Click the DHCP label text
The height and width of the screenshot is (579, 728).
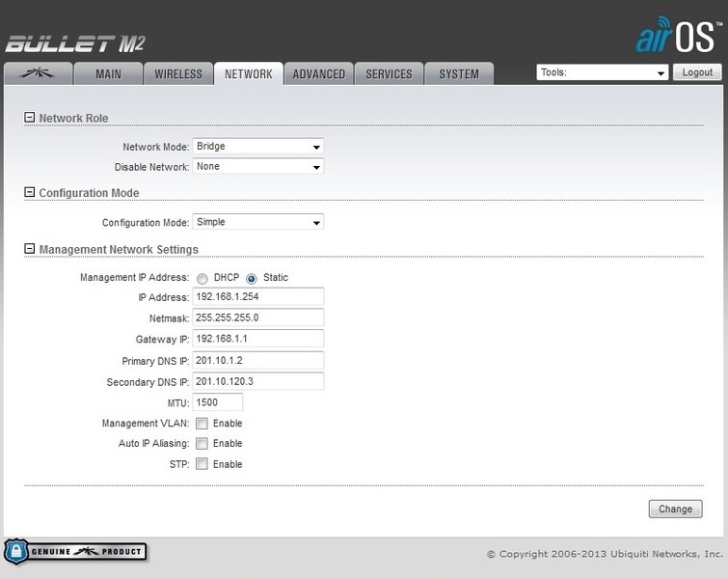click(x=226, y=277)
